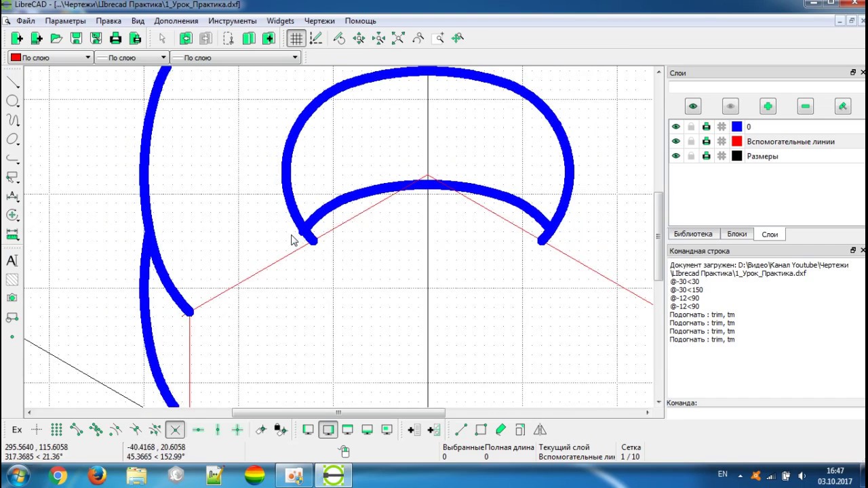Toggle snap intersection (active button)
The width and height of the screenshot is (868, 488).
tap(175, 430)
